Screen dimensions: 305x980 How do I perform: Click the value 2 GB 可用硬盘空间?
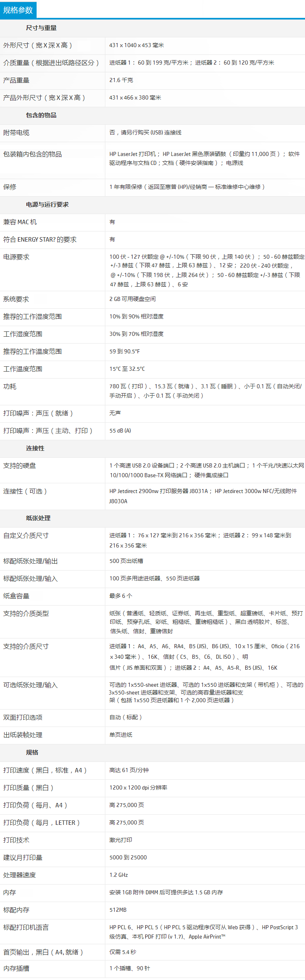pyautogui.click(x=133, y=299)
